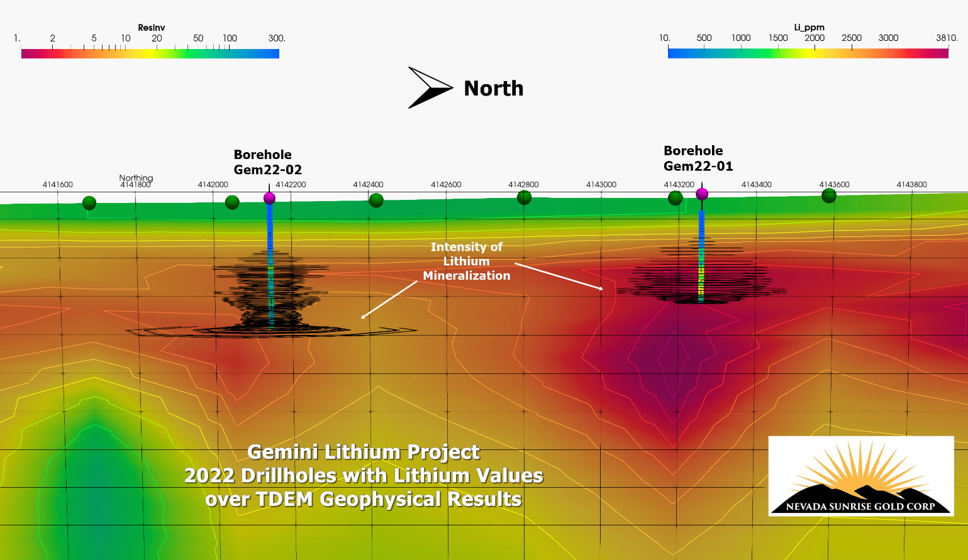Click the Intensity of Lithium Mineralization annotation text
968x560 pixels.
(466, 261)
